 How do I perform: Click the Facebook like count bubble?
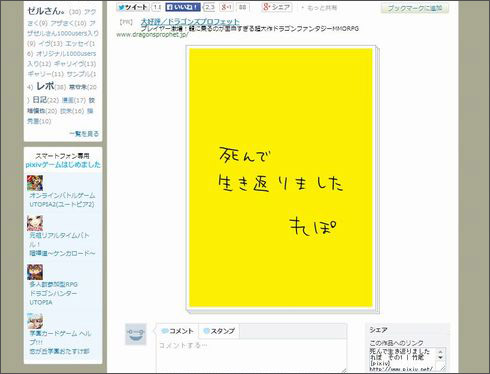pos(209,7)
